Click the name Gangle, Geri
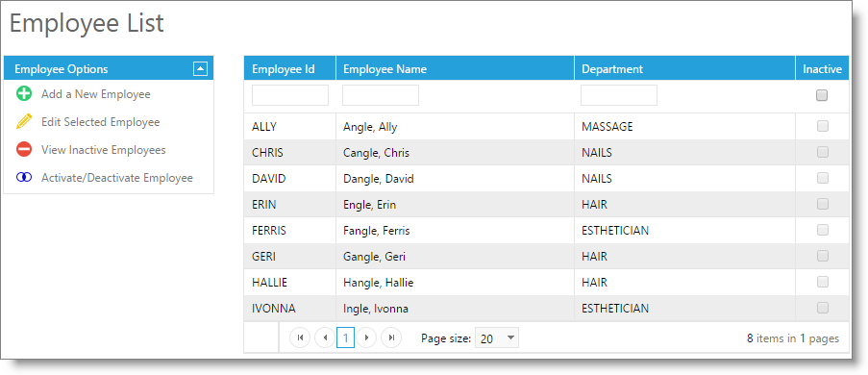 click(374, 257)
